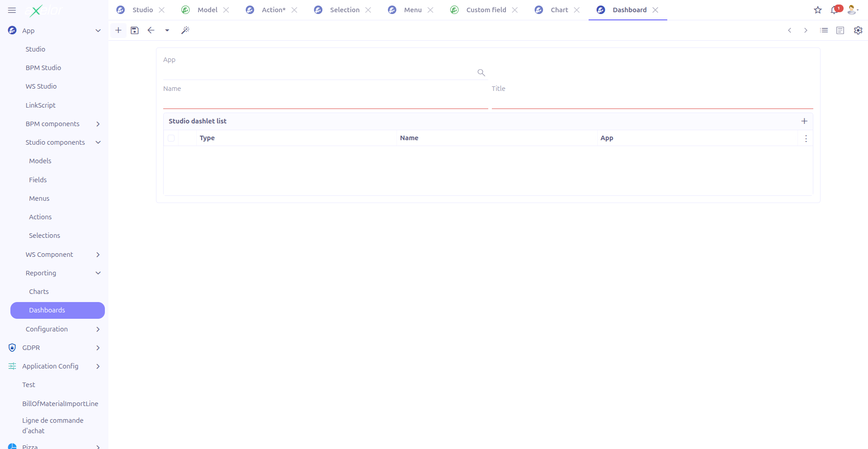
Task: Open the form view icon near the gear
Action: click(x=840, y=30)
